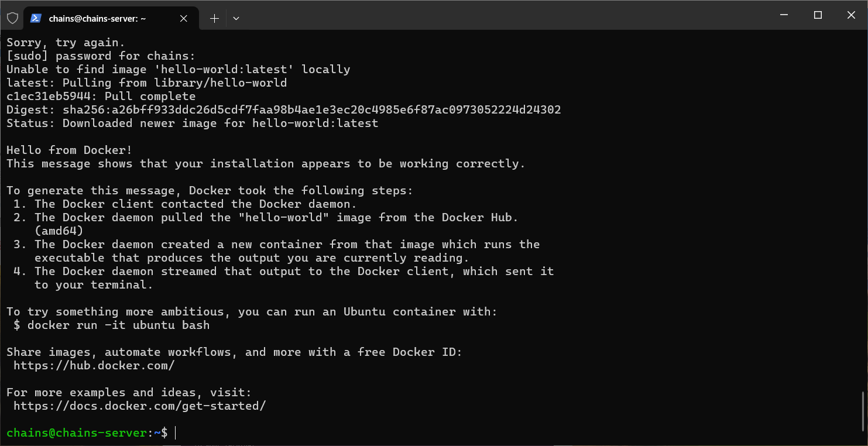This screenshot has height=446, width=868.
Task: Click the PowerShell icon on the tab
Action: pyautogui.click(x=36, y=18)
